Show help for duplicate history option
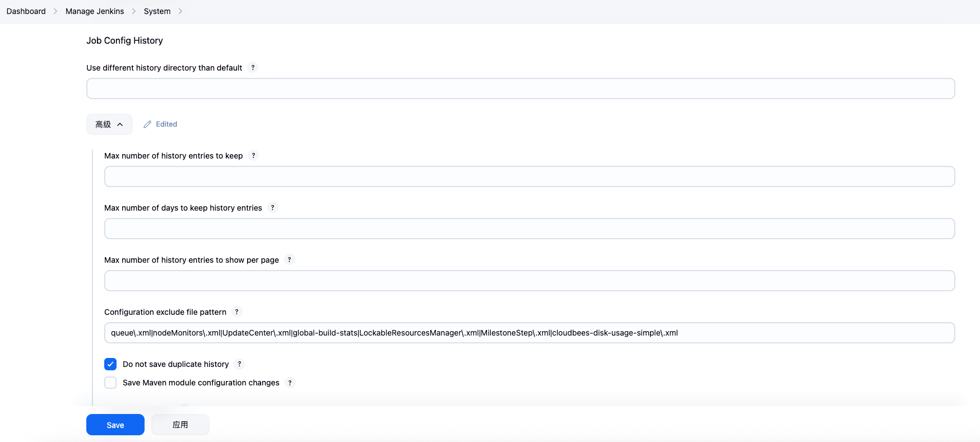980x442 pixels. (239, 364)
